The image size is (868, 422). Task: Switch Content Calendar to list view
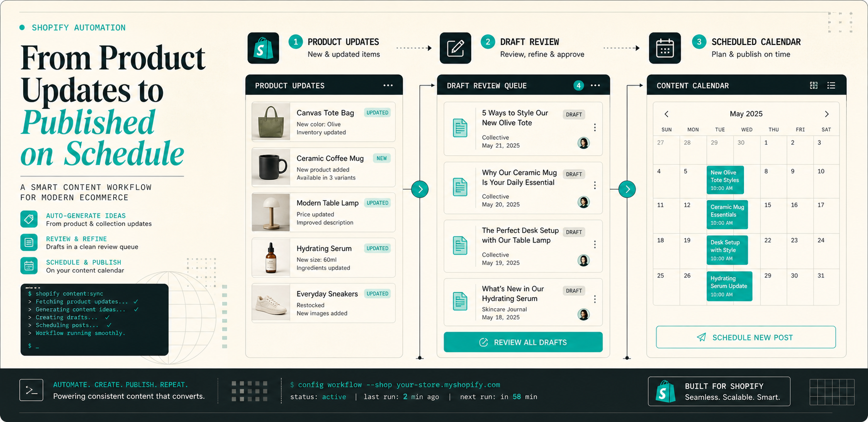coord(831,85)
